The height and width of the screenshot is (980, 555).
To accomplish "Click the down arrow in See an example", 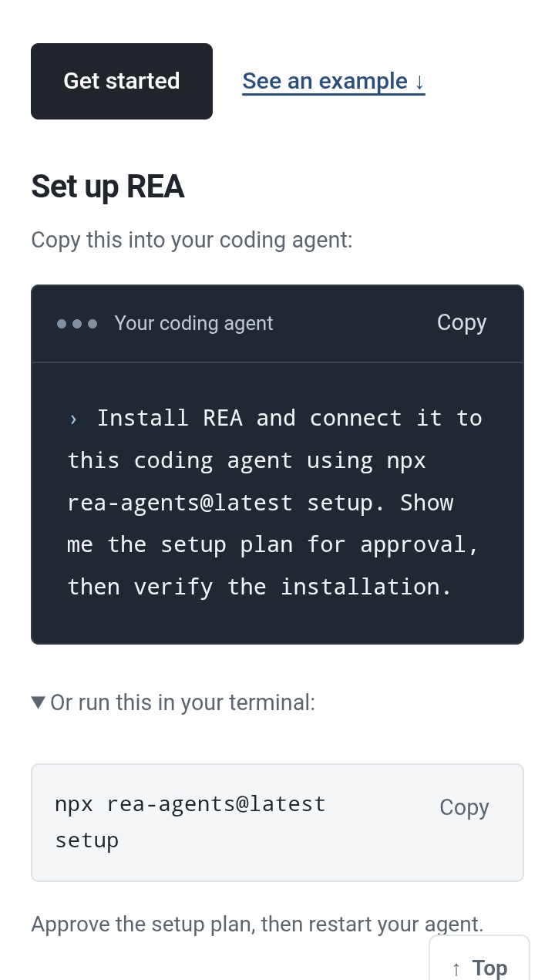I will tap(419, 82).
